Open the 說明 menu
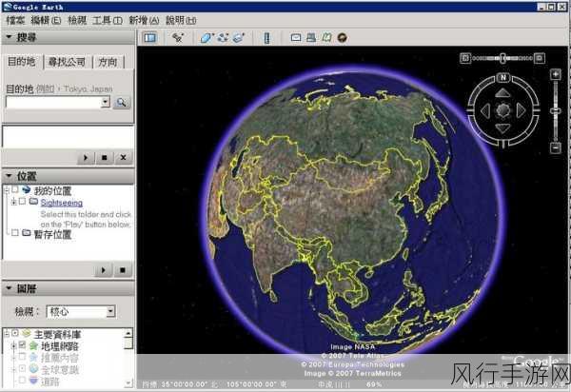The height and width of the screenshot is (392, 571). (x=181, y=20)
